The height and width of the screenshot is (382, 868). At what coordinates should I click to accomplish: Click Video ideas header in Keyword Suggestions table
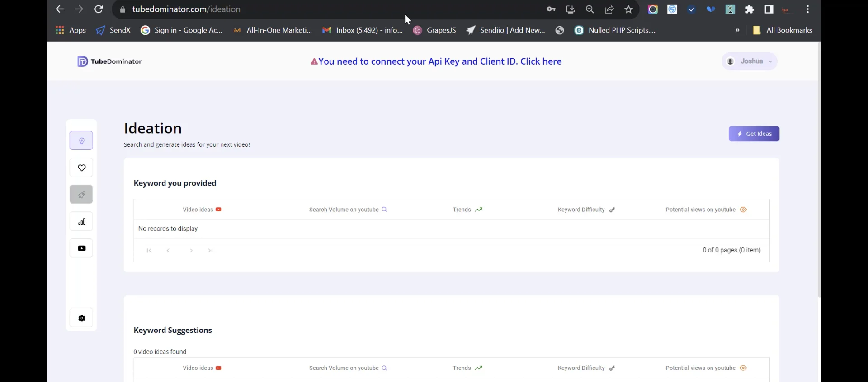point(202,368)
